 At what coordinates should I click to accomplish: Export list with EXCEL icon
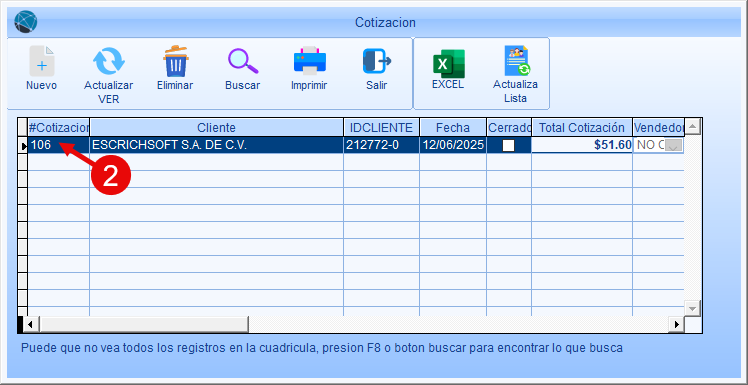coord(448,63)
